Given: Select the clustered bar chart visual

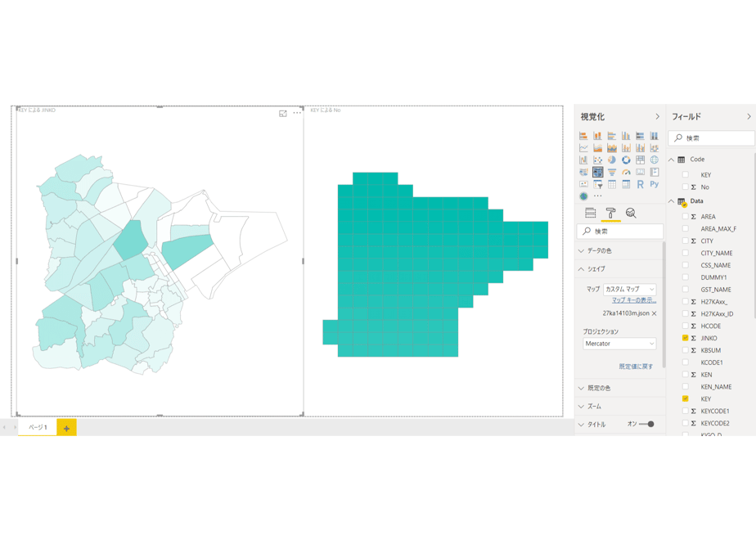Looking at the screenshot, I should click(x=612, y=136).
